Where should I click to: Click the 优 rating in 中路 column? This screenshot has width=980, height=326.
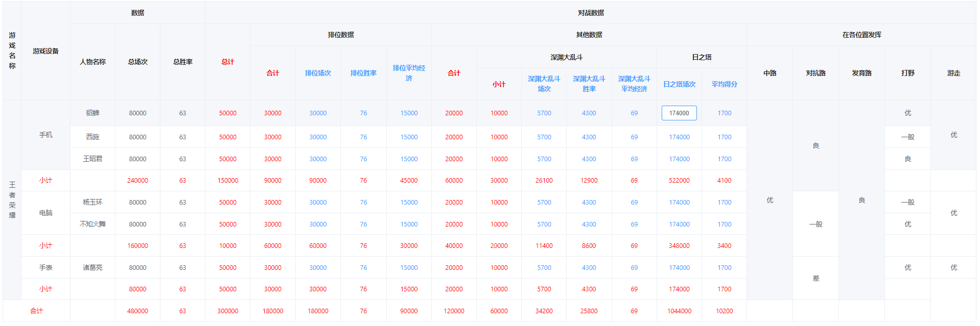(x=769, y=200)
